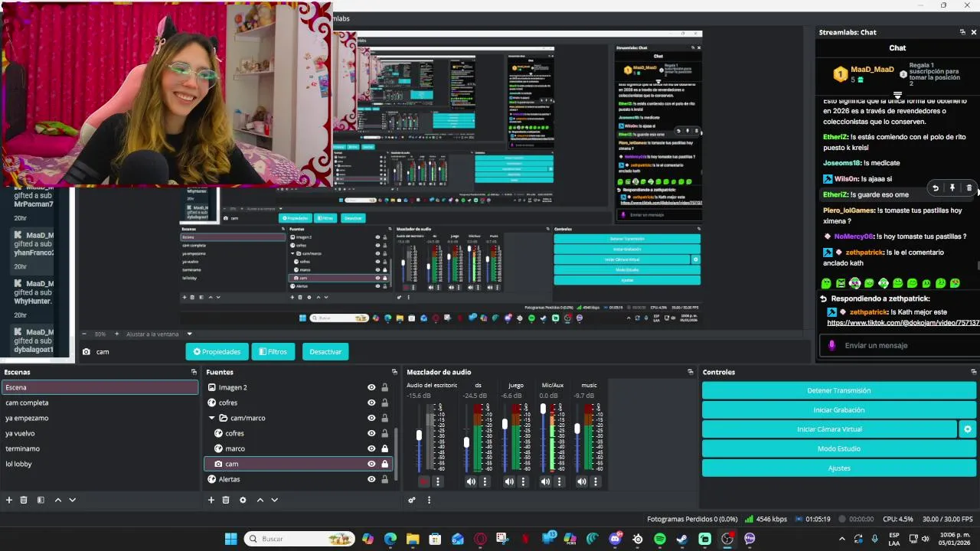Select the cam completa scene
980x551 pixels.
(100, 403)
